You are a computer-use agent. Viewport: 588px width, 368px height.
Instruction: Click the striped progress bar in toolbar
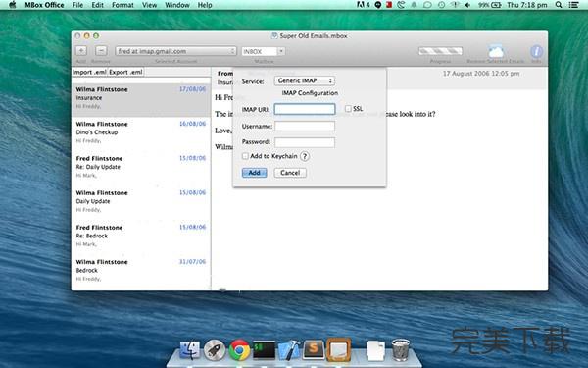tap(441, 51)
